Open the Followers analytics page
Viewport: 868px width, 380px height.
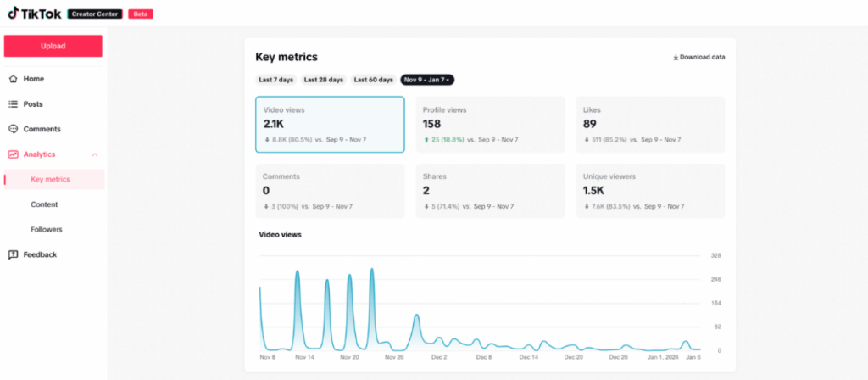pyautogui.click(x=46, y=229)
